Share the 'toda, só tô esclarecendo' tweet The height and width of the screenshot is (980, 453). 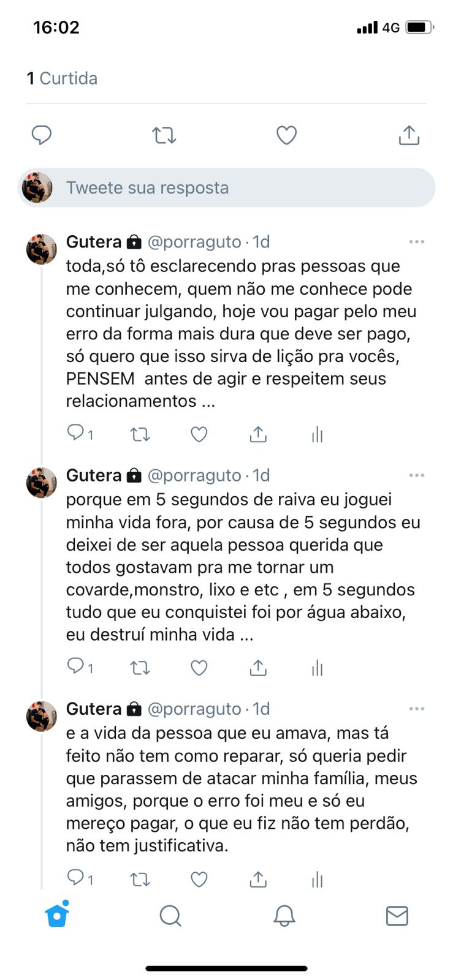258,435
